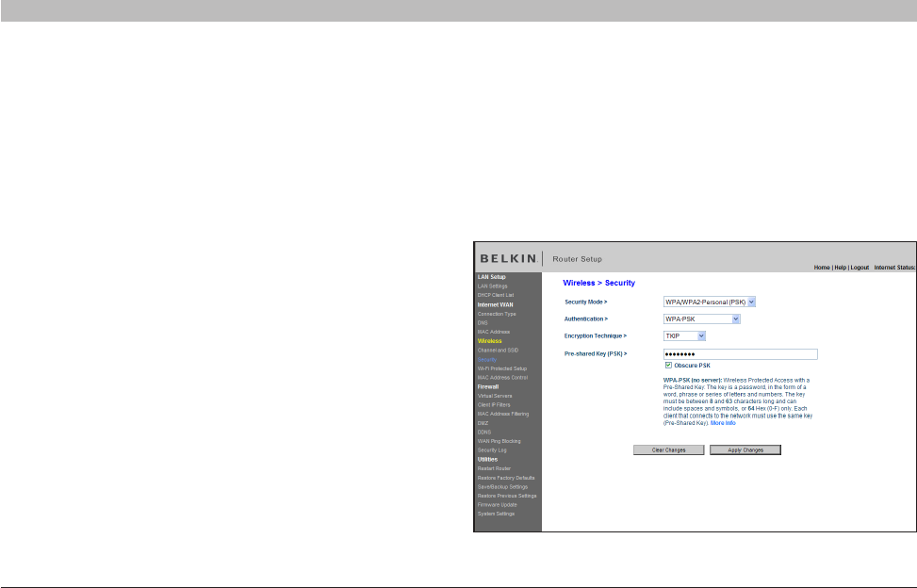The height and width of the screenshot is (588, 917).
Task: Open MAC Address Filtering in the sidebar
Action: (503, 414)
